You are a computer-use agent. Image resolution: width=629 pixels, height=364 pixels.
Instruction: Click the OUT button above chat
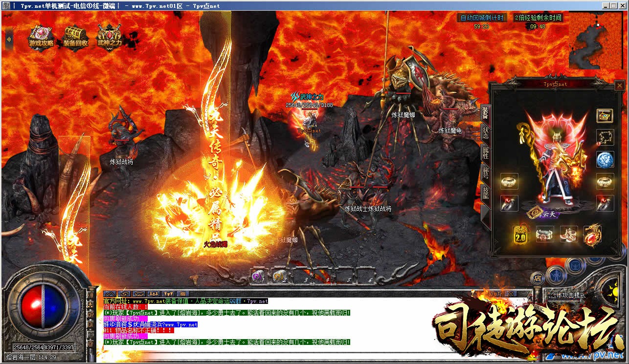coord(495,294)
